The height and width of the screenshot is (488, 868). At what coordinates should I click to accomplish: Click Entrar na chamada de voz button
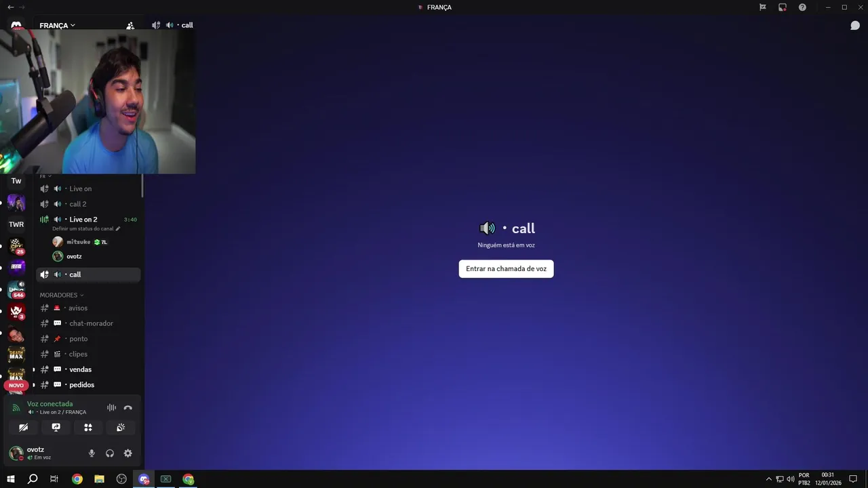tap(506, 269)
